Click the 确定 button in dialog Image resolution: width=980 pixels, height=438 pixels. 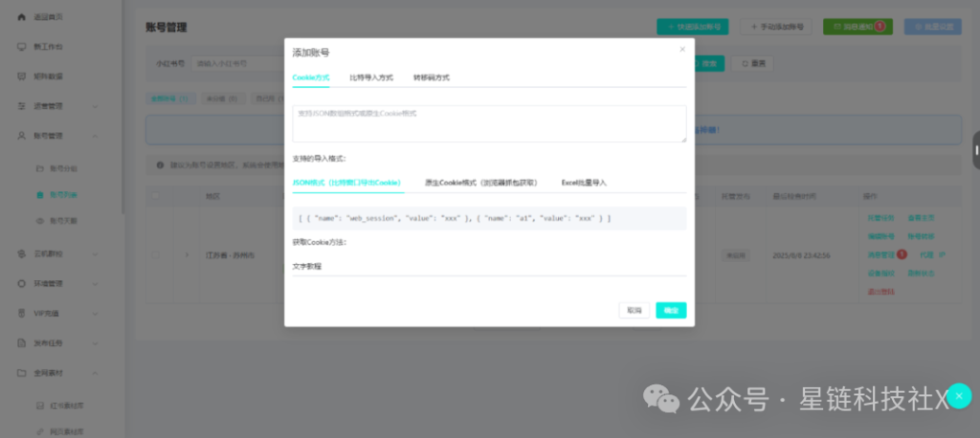point(671,311)
